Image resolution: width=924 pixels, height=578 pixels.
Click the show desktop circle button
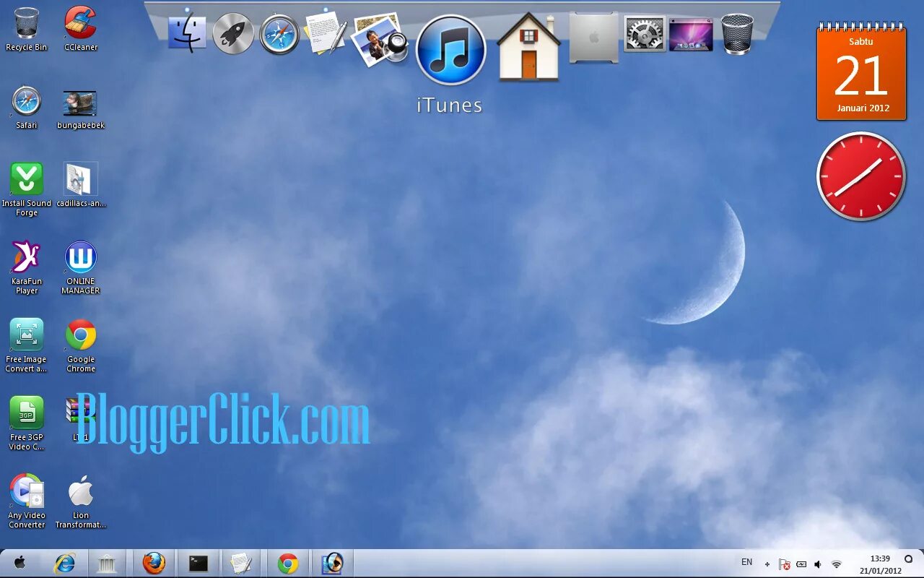908,559
